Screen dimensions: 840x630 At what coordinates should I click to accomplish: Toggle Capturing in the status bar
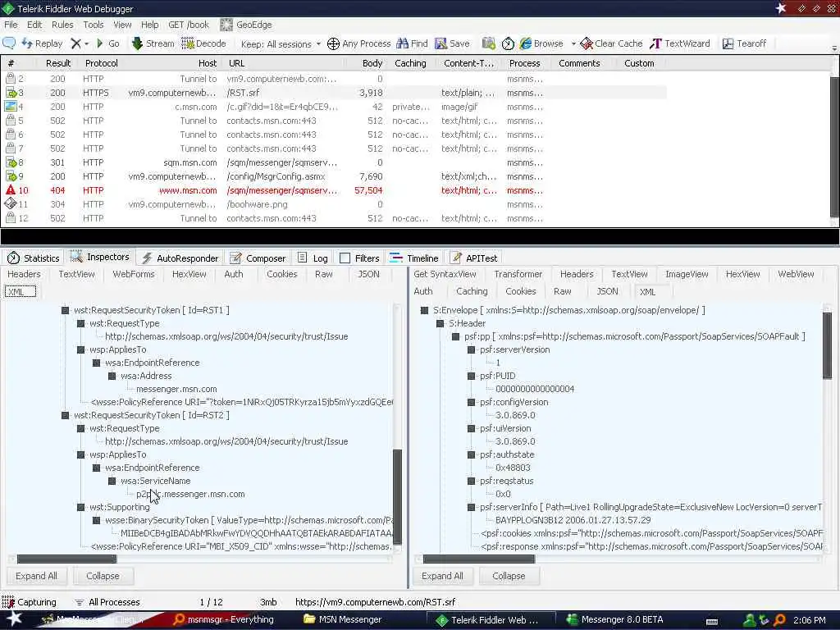click(x=30, y=602)
